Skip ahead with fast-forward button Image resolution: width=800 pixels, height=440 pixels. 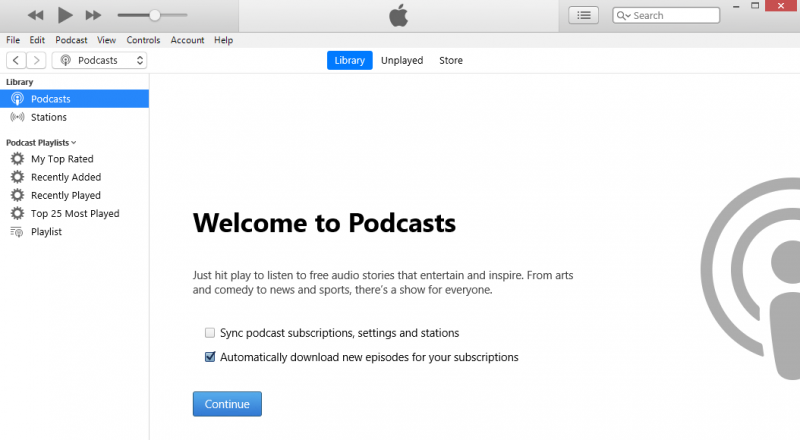[x=93, y=15]
